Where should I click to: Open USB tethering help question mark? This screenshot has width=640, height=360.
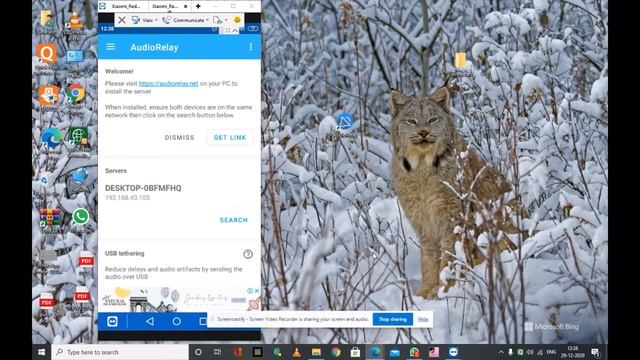pos(248,254)
